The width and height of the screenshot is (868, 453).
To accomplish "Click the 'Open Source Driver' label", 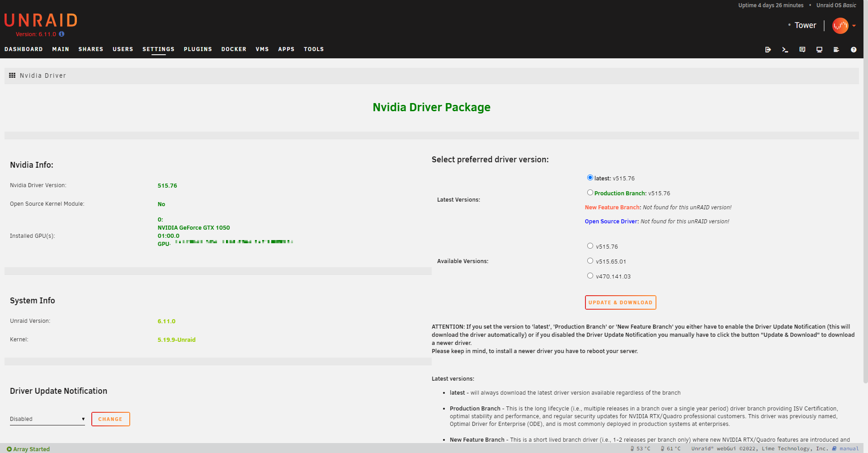I will tap(611, 222).
